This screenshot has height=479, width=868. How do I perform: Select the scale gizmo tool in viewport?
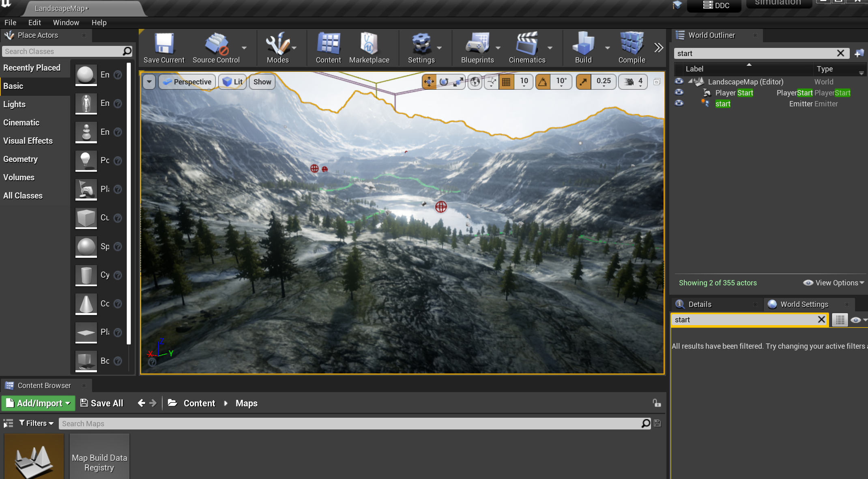458,82
